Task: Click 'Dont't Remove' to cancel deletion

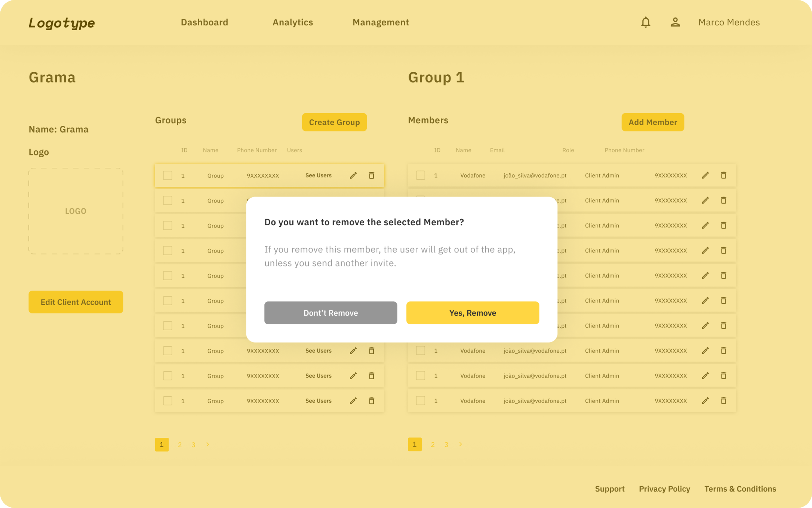Action: (330, 313)
